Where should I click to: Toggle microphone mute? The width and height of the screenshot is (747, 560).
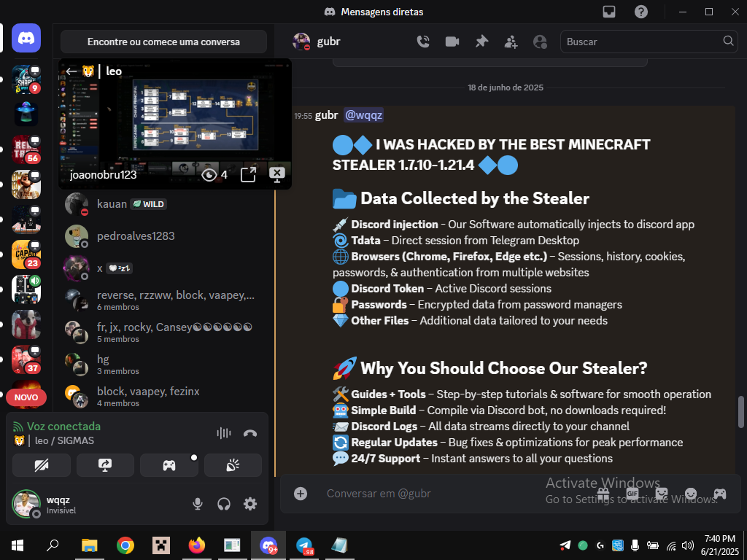[x=198, y=504]
